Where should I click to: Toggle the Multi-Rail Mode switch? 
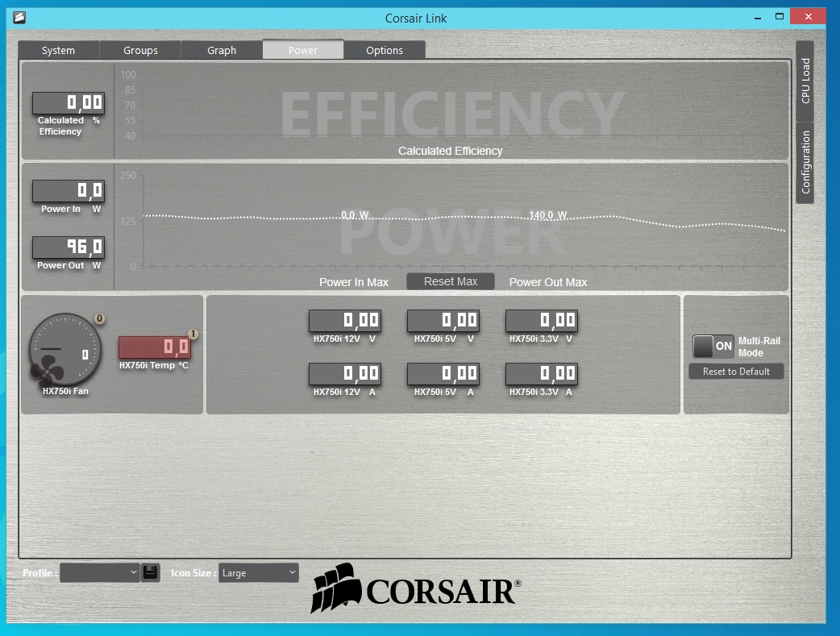tap(713, 346)
